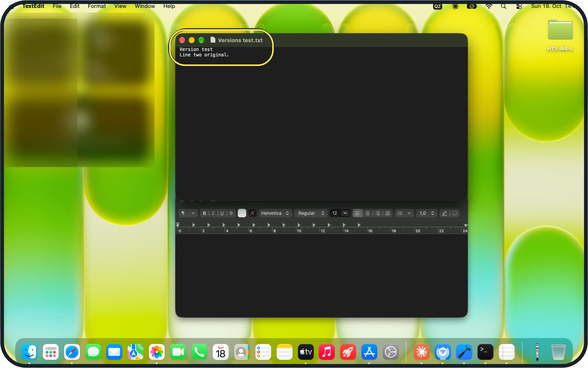This screenshot has width=588, height=368.
Task: Open the Format menu
Action: [x=97, y=6]
